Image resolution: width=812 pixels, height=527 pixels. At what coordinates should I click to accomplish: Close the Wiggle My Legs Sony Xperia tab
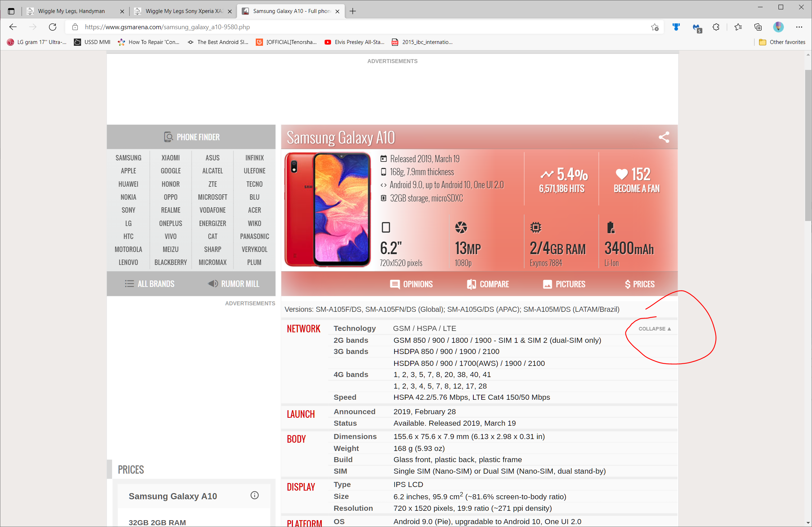click(x=230, y=12)
